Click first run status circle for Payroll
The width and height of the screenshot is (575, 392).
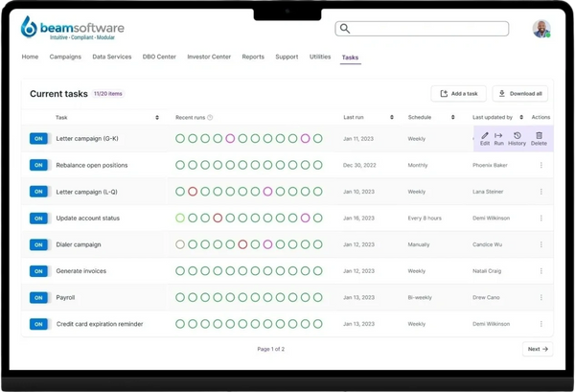pos(180,297)
